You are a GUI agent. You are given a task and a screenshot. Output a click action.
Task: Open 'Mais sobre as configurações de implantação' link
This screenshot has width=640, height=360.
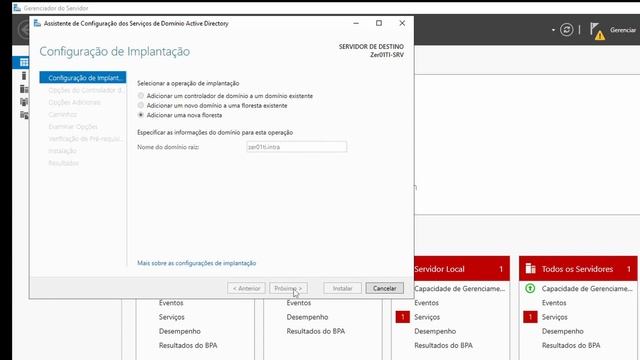pos(197,263)
